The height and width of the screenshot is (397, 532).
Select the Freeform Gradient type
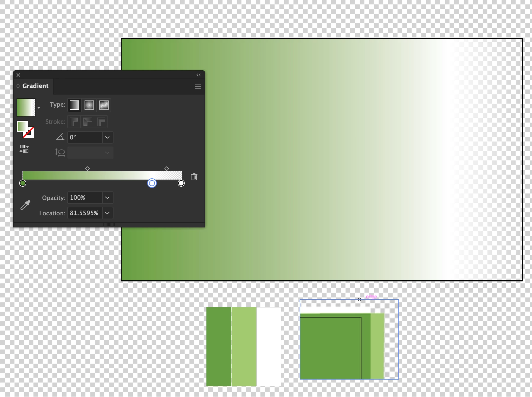click(104, 105)
